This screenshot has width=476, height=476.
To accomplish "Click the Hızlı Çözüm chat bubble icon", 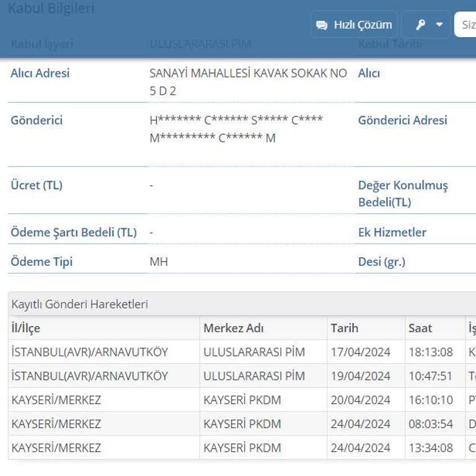I will coord(322,25).
